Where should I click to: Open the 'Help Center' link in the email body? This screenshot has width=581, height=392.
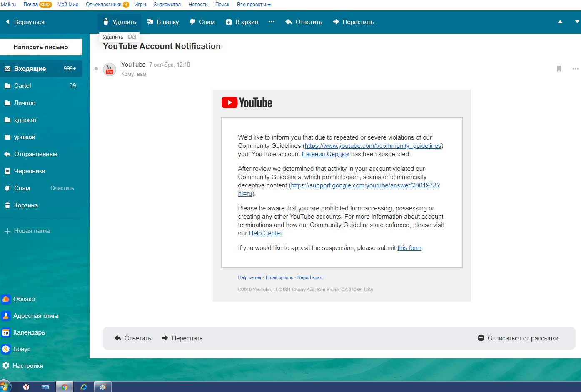(x=265, y=233)
